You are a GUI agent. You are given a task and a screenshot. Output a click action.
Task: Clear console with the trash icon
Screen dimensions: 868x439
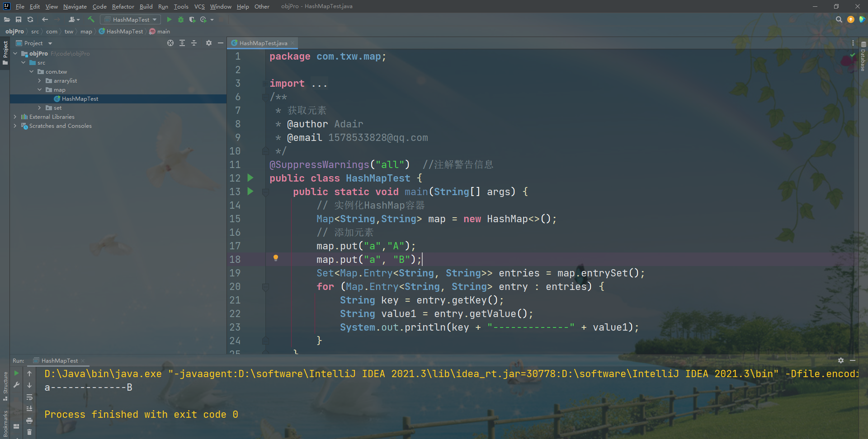click(29, 432)
